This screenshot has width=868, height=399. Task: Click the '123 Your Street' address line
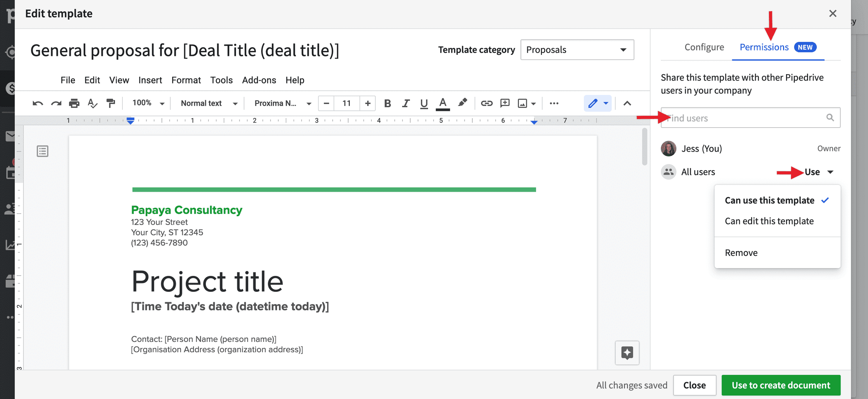pos(160,222)
